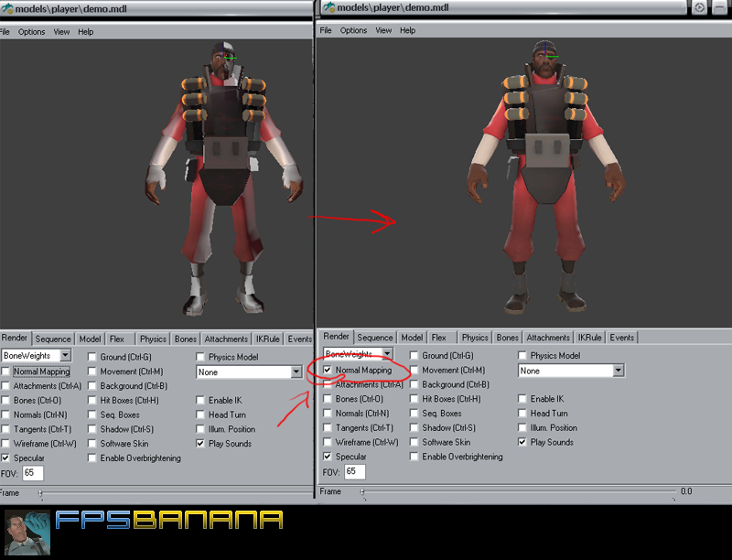The width and height of the screenshot is (732, 560).
Task: Select Physics tab in left window
Action: [153, 339]
